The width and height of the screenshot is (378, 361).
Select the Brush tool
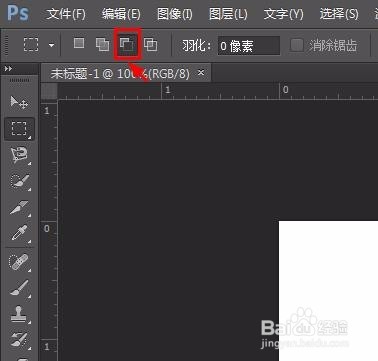point(19,288)
